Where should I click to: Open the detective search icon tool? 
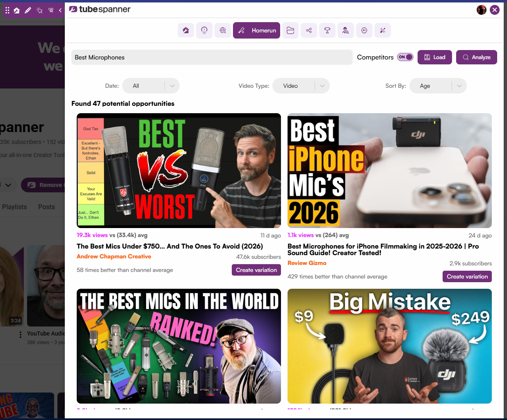pos(346,30)
